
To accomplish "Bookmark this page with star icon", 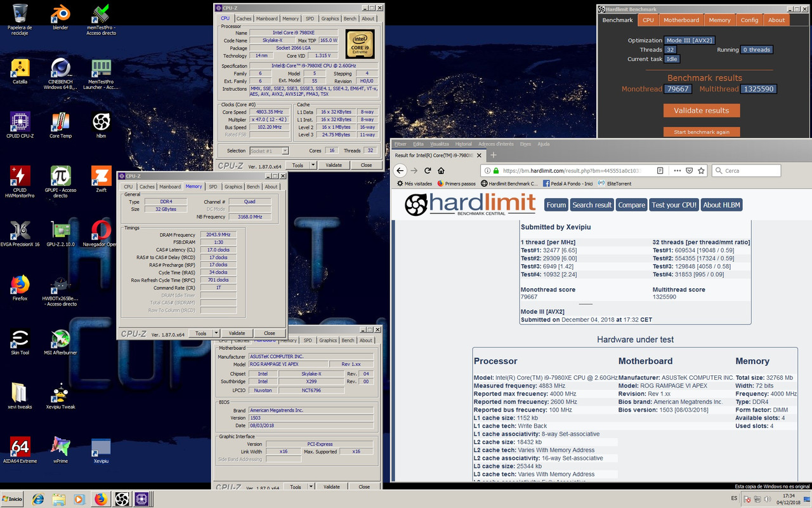I will [701, 170].
